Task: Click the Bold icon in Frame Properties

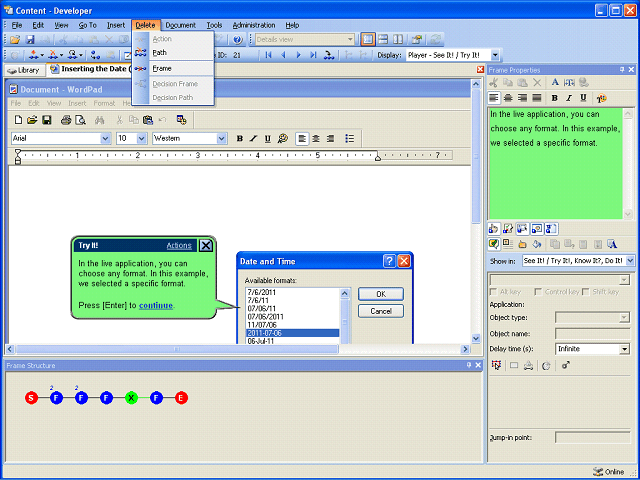Action: 554,98
